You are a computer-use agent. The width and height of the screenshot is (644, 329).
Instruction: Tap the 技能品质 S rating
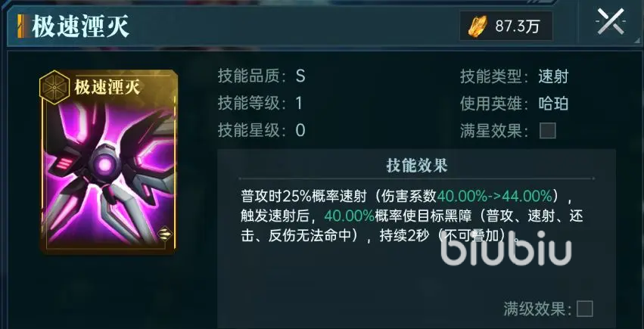point(300,76)
